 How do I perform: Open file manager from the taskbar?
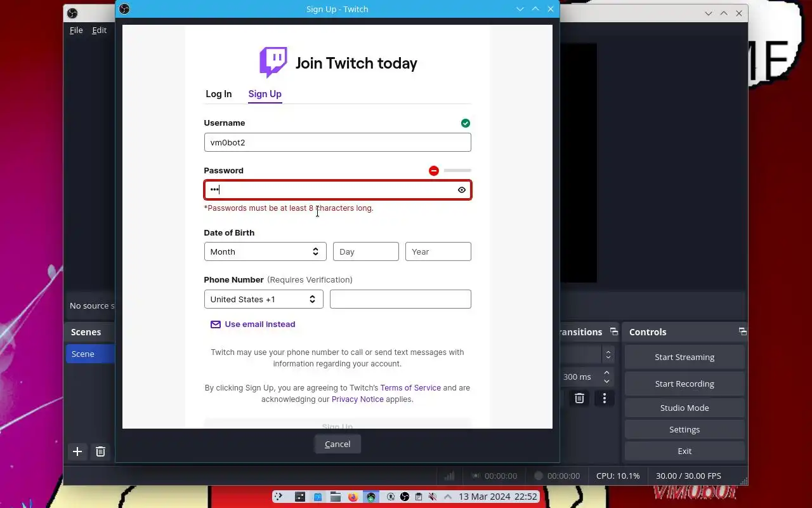click(x=336, y=497)
